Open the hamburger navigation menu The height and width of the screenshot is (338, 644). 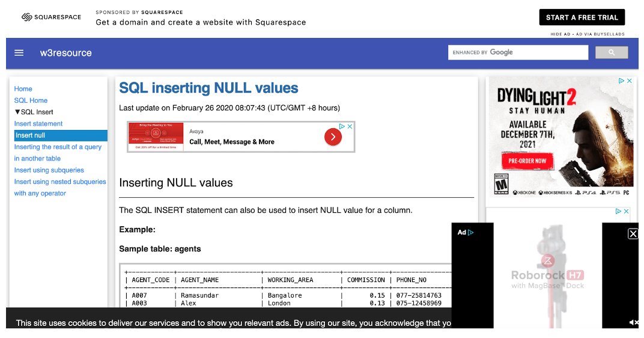click(x=19, y=53)
